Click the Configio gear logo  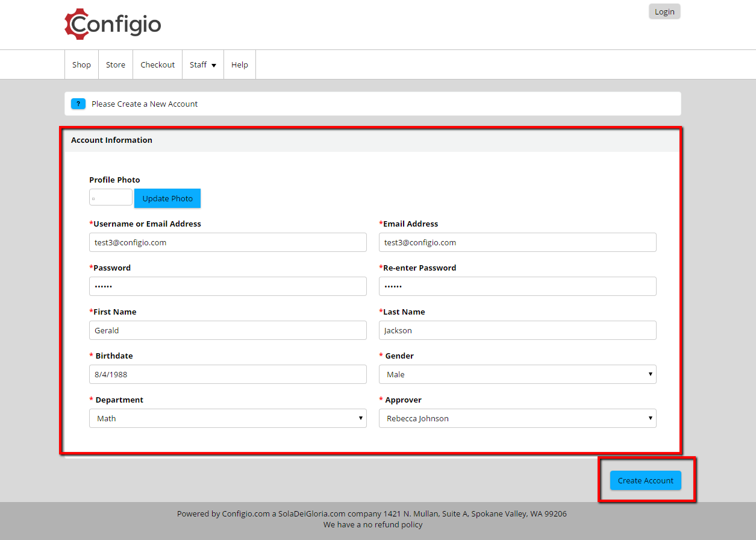(113, 24)
